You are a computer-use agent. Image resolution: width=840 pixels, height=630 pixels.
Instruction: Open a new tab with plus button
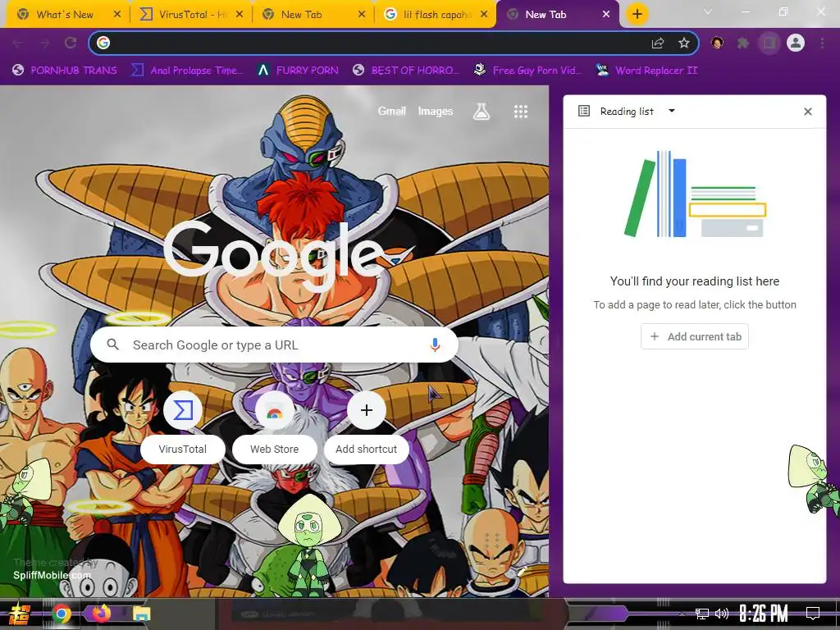coord(637,15)
